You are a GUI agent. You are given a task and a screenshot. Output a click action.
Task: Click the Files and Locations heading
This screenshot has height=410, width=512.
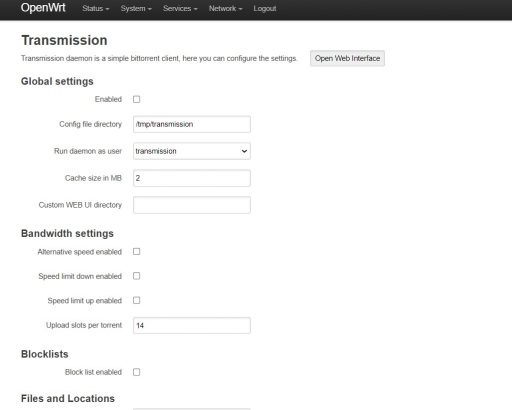(68, 398)
